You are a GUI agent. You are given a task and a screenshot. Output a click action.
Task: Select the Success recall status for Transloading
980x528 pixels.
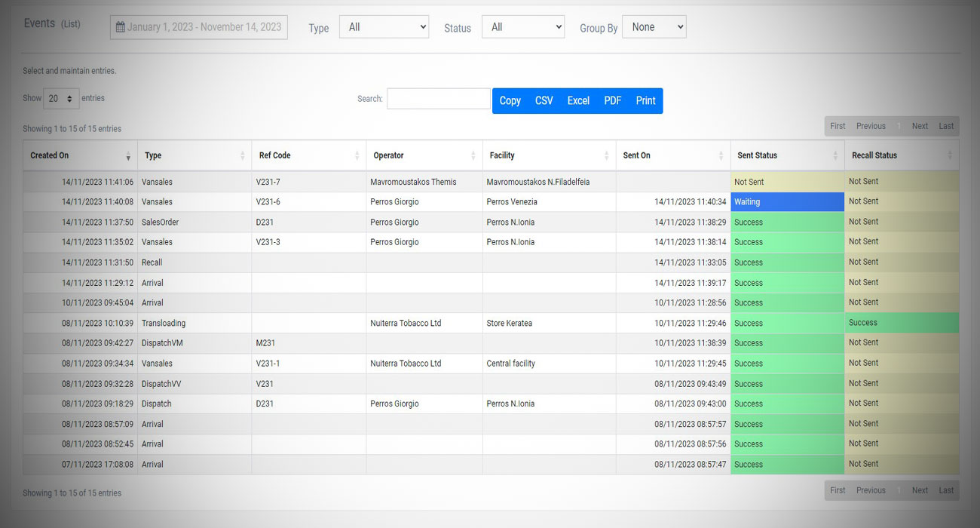[902, 323]
